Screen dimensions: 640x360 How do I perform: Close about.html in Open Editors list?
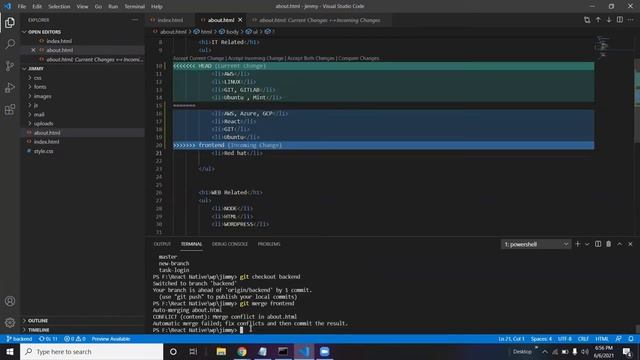click(x=33, y=50)
